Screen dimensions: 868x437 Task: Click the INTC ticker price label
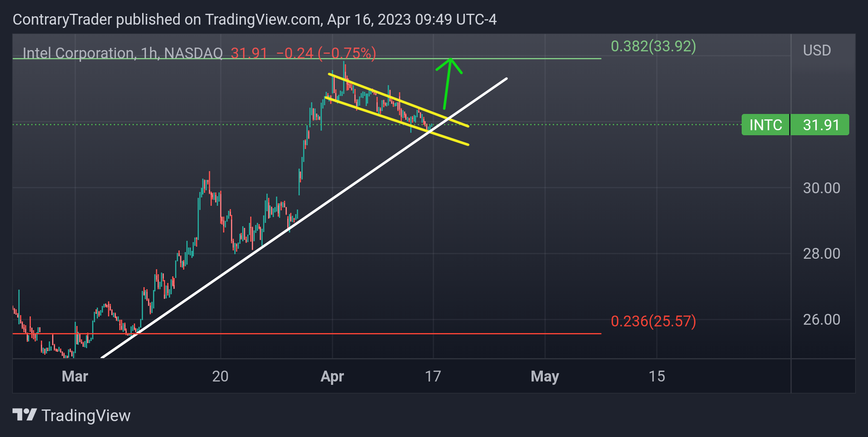[x=765, y=125]
